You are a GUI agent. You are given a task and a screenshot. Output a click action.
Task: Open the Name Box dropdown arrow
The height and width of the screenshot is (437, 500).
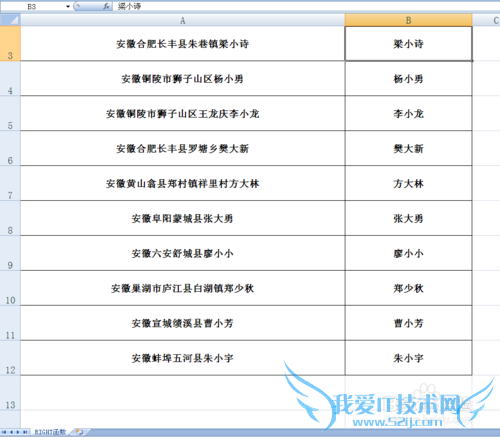(x=68, y=6)
